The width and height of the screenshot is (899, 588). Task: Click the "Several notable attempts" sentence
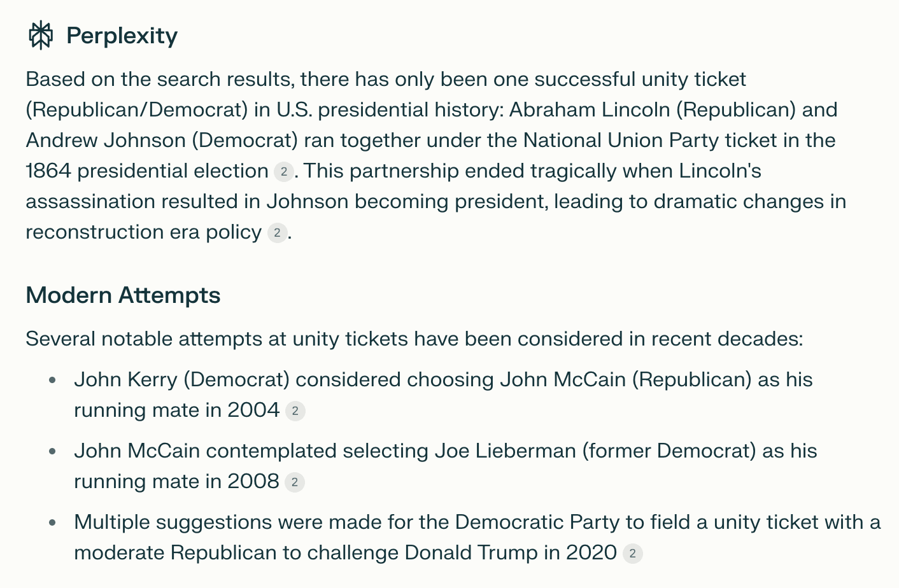(414, 339)
